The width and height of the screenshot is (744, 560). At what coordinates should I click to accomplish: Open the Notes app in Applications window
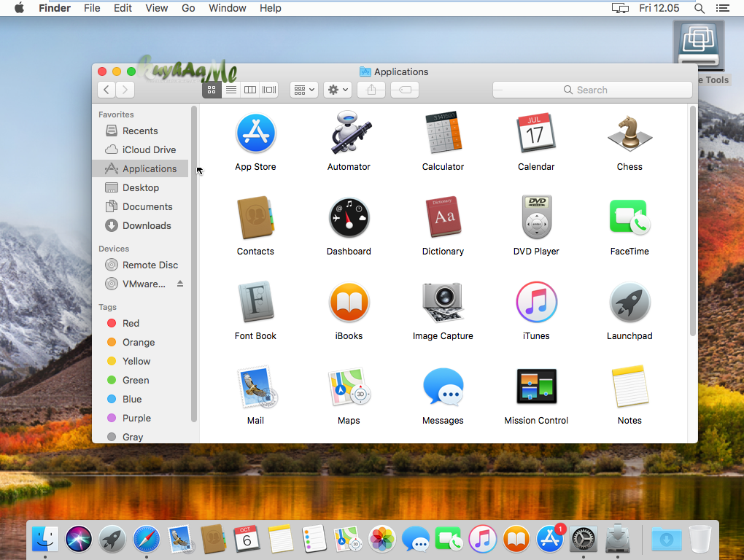pos(629,386)
